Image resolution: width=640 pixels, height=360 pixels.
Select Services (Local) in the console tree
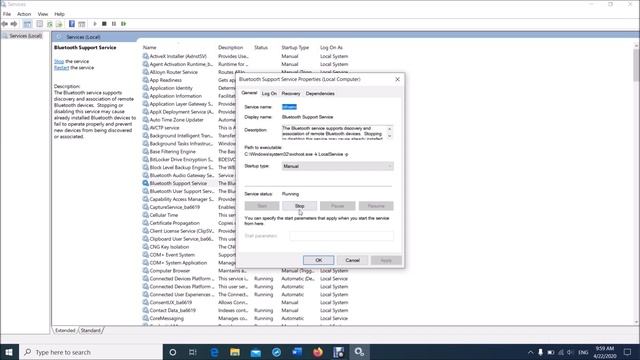tap(25, 36)
